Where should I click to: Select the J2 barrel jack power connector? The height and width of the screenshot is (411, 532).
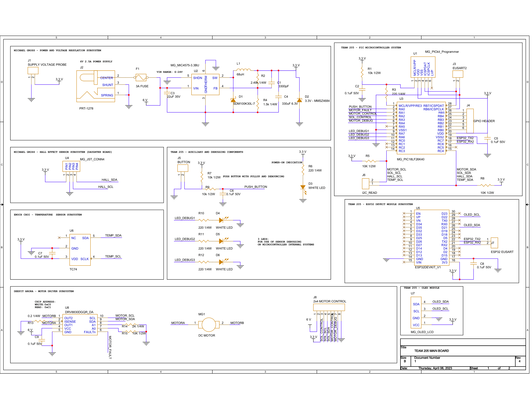click(96, 86)
